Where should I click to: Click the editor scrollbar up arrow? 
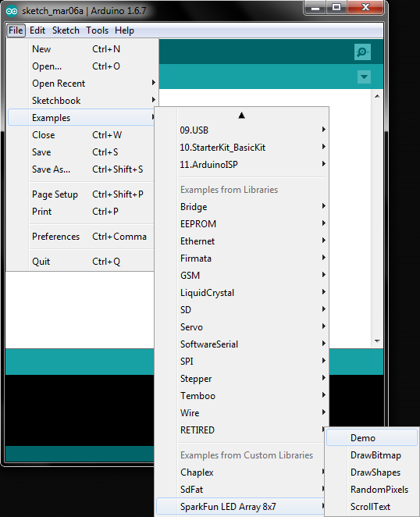click(377, 96)
